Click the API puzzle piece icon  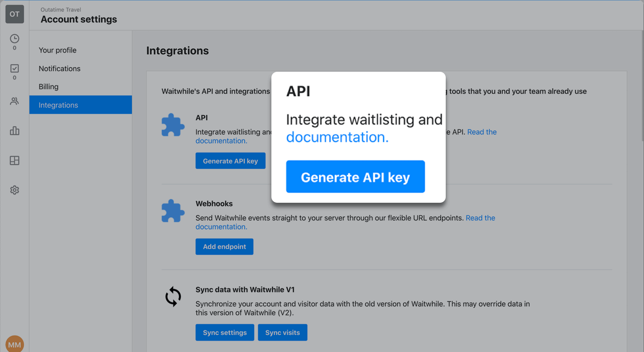click(173, 125)
